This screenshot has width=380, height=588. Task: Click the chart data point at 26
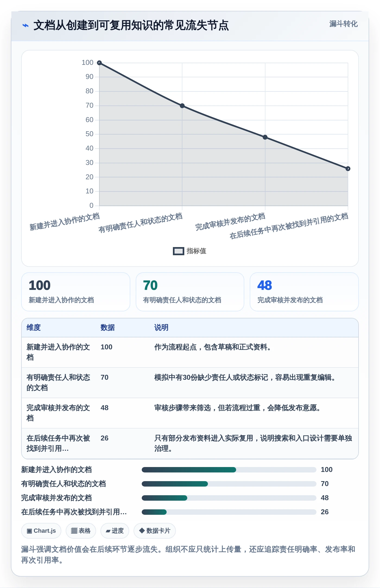[348, 169]
